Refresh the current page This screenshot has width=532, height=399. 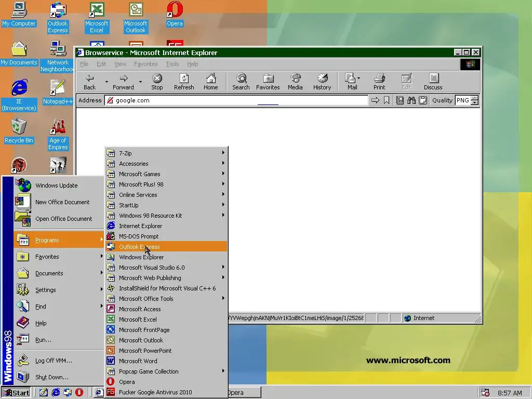coord(184,82)
